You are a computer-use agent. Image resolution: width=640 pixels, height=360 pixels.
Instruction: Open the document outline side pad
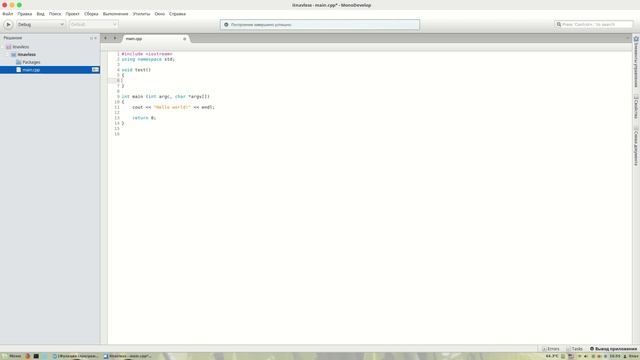(636, 147)
